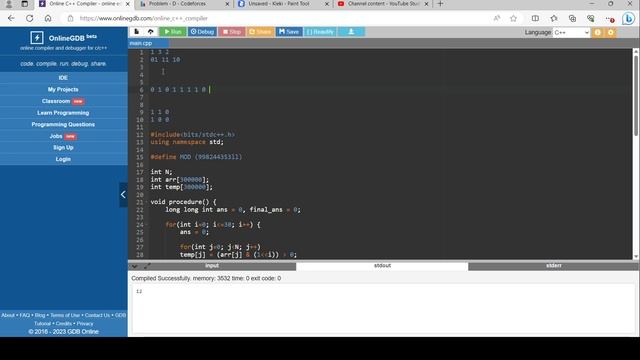Open browser essentials heart icon
Image resolution: width=640 pixels, height=360 pixels.
pyautogui.click(x=591, y=18)
